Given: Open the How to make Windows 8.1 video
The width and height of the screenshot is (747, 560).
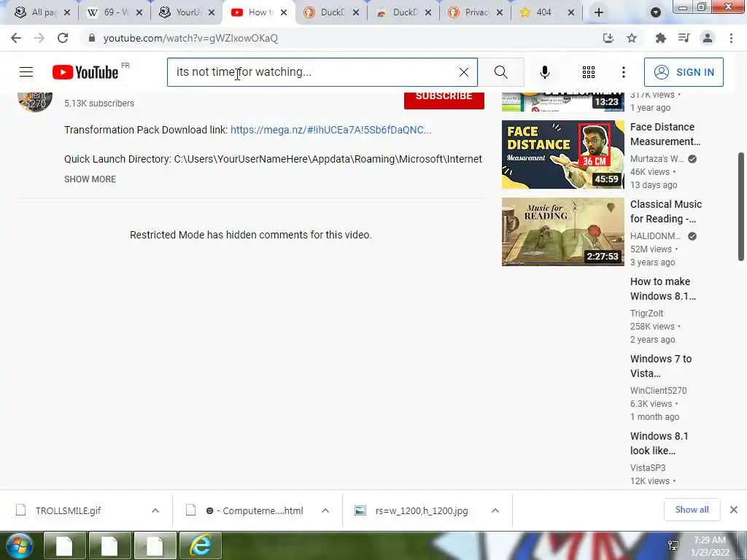Looking at the screenshot, I should 662,289.
